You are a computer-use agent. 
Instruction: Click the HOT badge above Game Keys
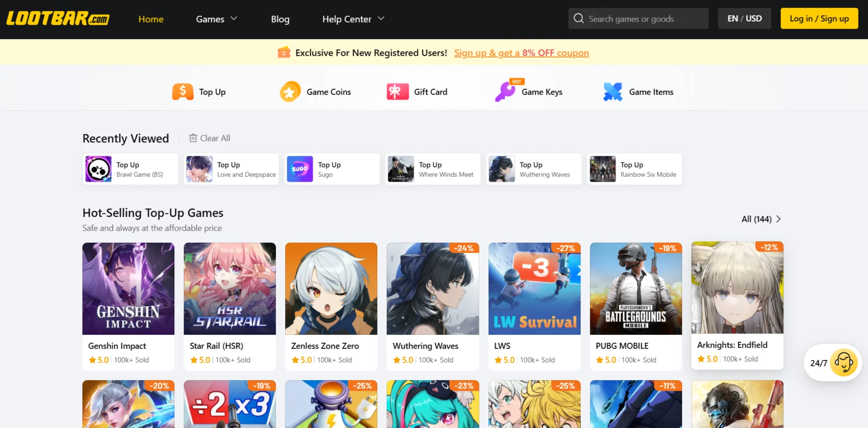click(x=516, y=81)
